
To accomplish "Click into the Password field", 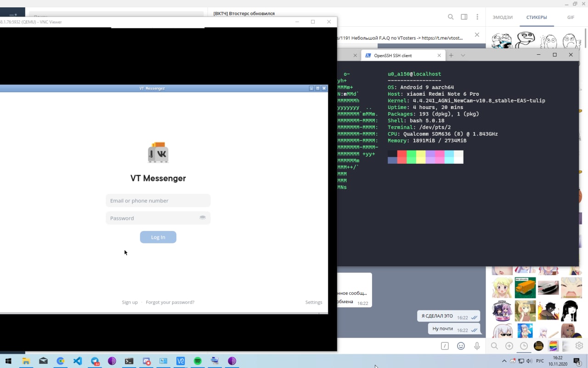I will click(158, 218).
